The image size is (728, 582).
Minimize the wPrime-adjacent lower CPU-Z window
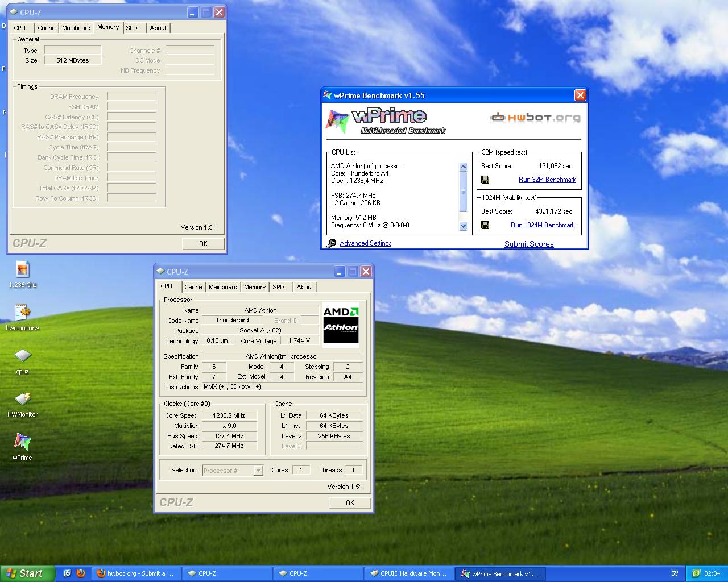coord(339,272)
